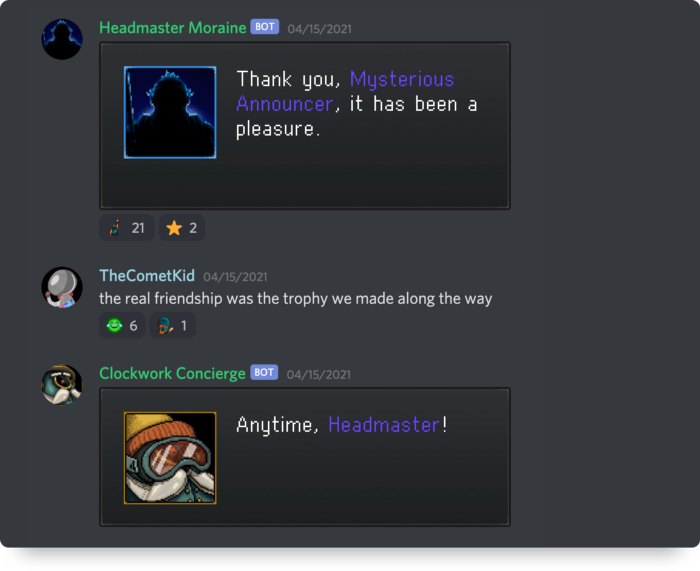Open Headmaster Moraine's silhouette avatar
The image size is (700, 571).
[62, 39]
